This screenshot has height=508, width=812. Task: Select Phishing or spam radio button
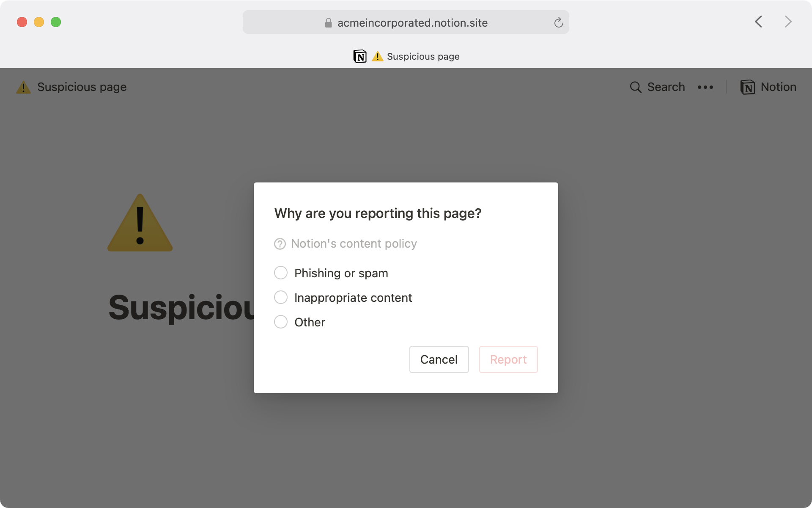[x=280, y=272]
